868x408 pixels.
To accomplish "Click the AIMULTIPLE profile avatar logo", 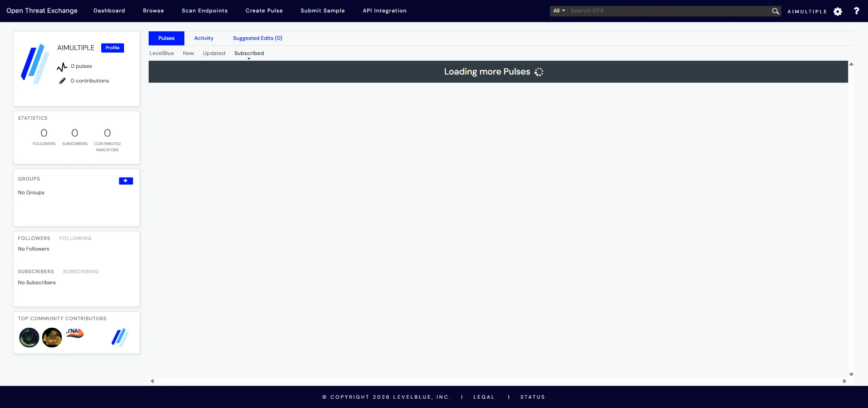I will click(x=35, y=64).
